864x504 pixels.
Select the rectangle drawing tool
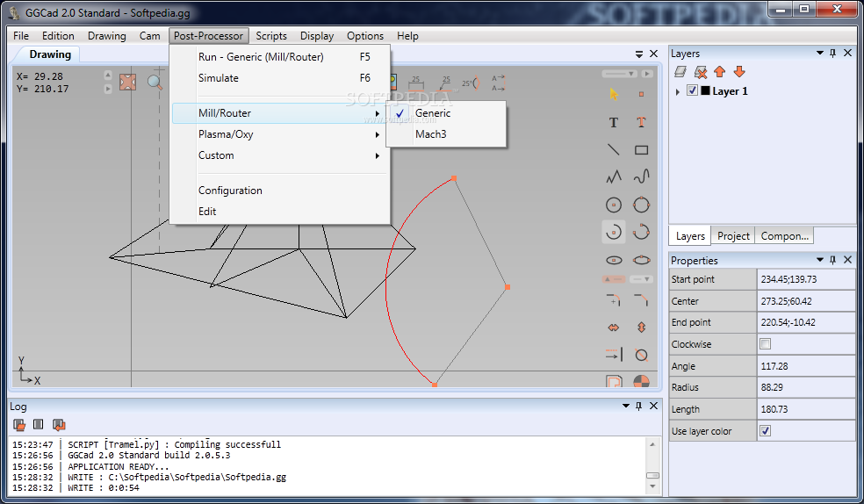(641, 150)
